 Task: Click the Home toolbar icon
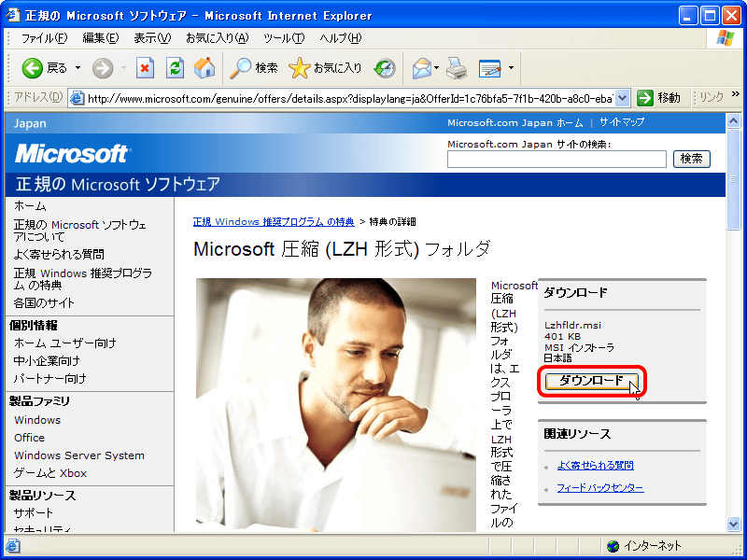(204, 68)
